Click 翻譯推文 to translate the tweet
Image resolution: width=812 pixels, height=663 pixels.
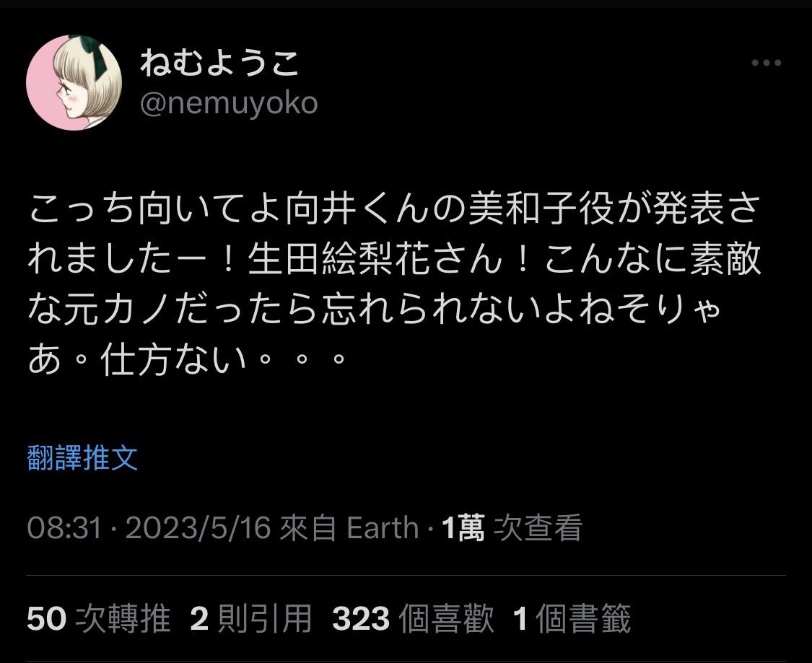(x=82, y=457)
